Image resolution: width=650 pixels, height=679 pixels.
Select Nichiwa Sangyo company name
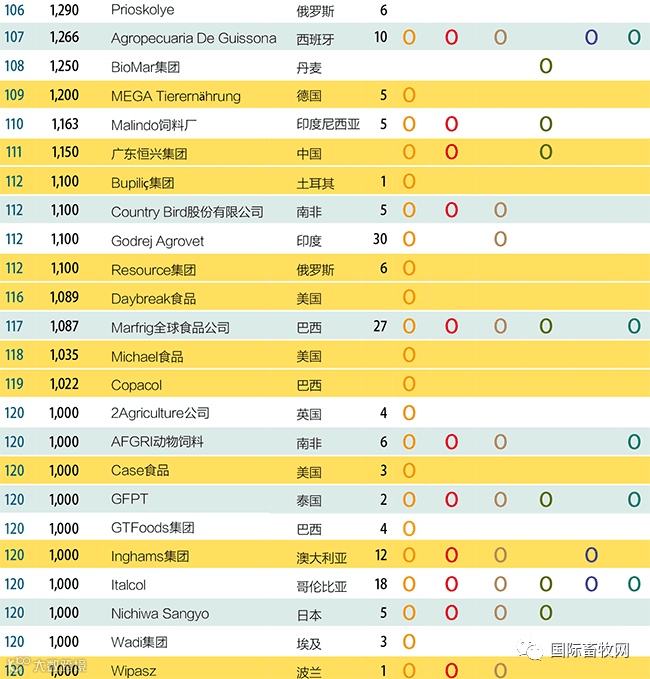tap(160, 614)
